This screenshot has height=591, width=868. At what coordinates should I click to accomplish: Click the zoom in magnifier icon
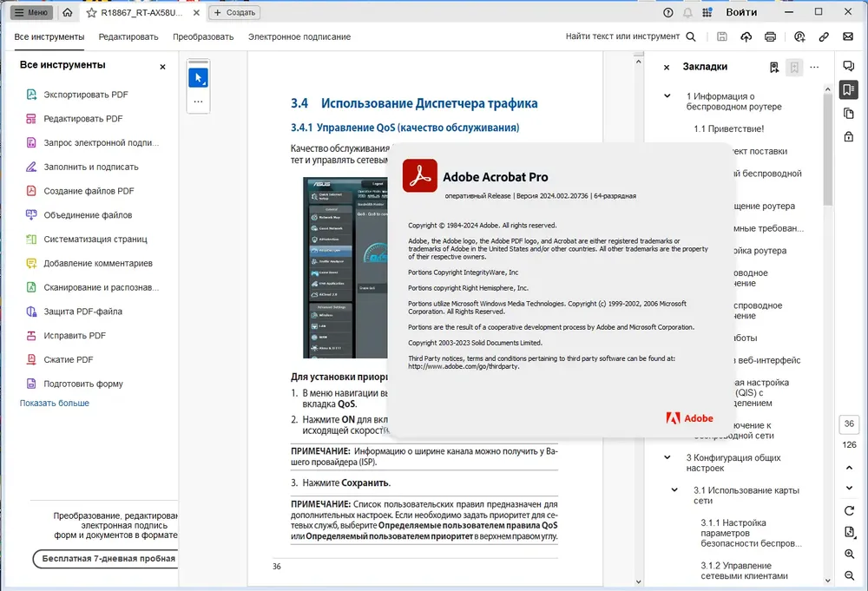[x=849, y=554]
